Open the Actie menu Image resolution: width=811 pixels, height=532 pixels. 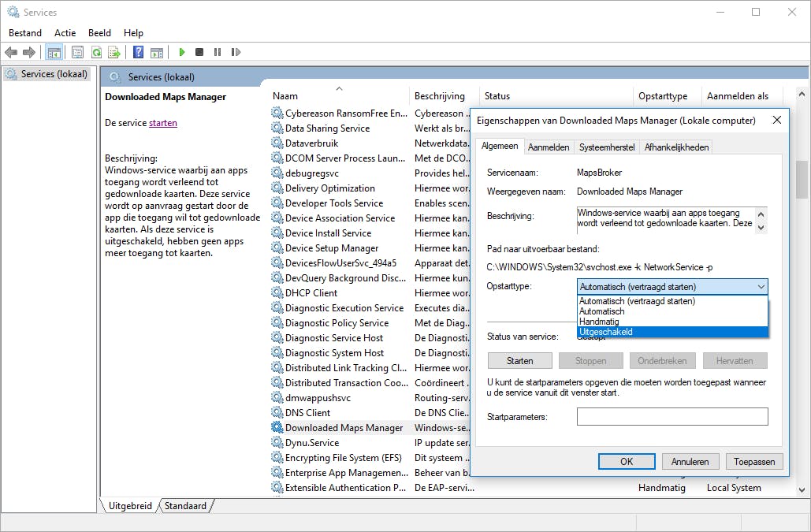(65, 33)
